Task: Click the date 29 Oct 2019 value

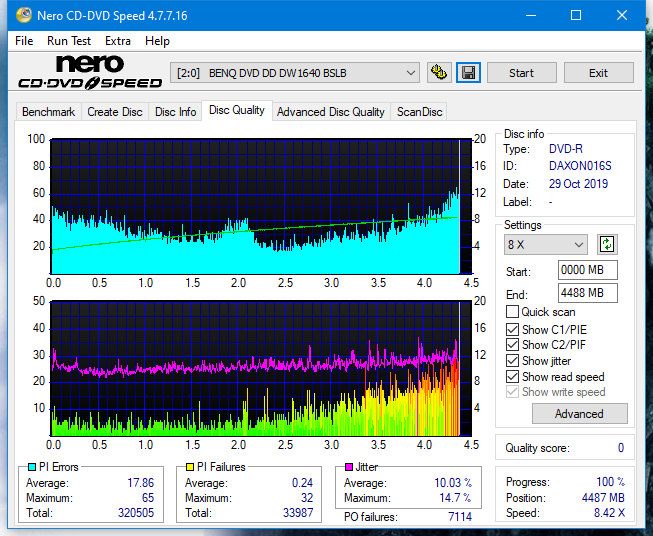Action: [x=578, y=184]
